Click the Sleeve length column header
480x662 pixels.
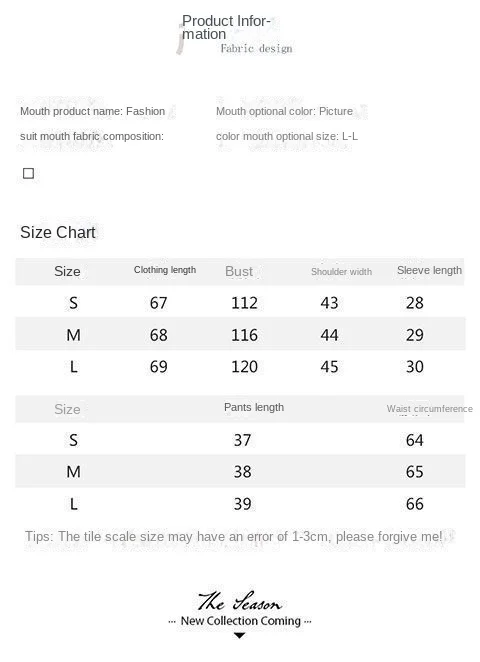(429, 271)
